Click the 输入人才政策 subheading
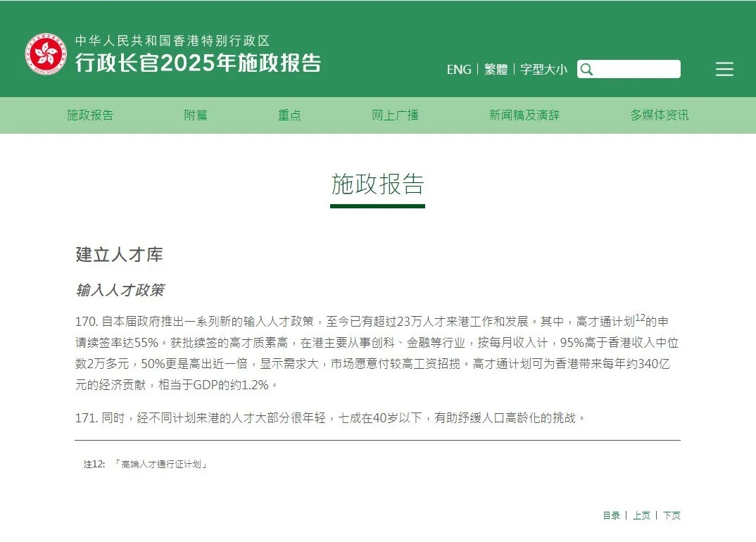 (x=120, y=290)
